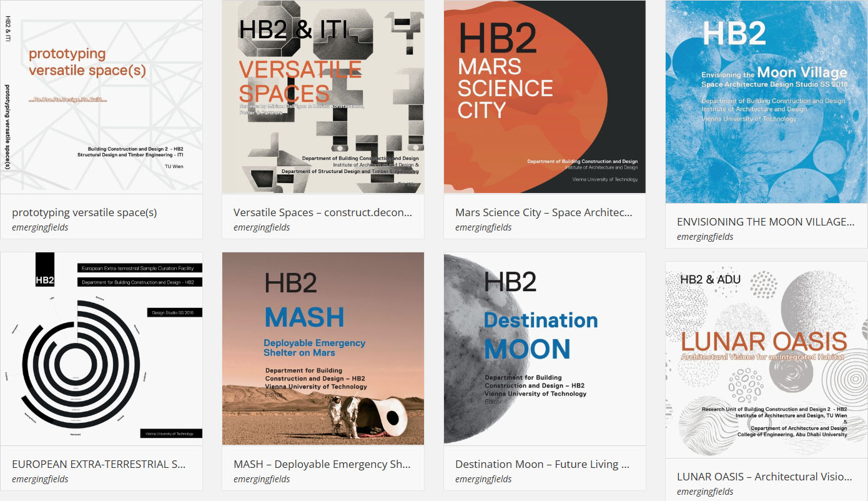868x501 pixels.
Task: Click 'emergingfields' under the Mars Science City title
Action: pyautogui.click(x=483, y=227)
